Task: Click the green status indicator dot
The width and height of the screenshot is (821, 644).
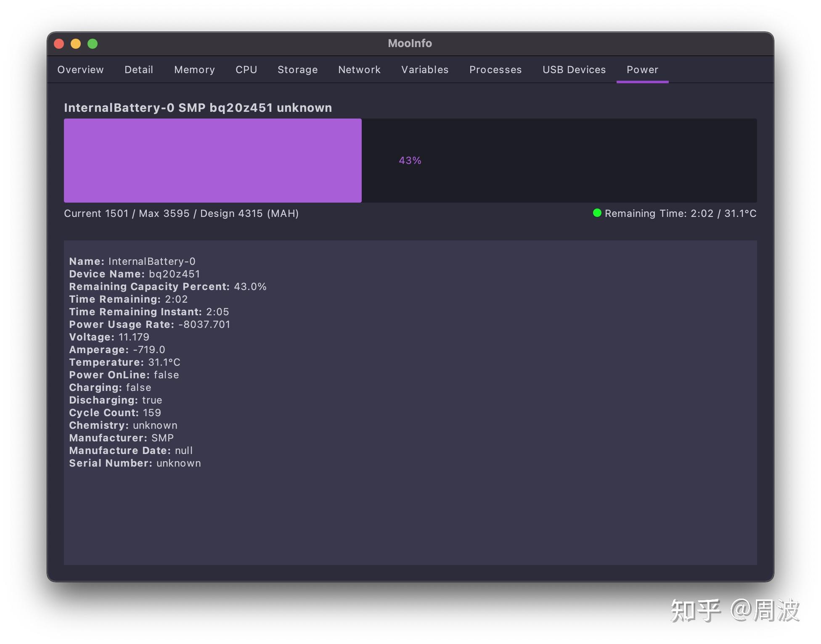Action: (x=597, y=213)
